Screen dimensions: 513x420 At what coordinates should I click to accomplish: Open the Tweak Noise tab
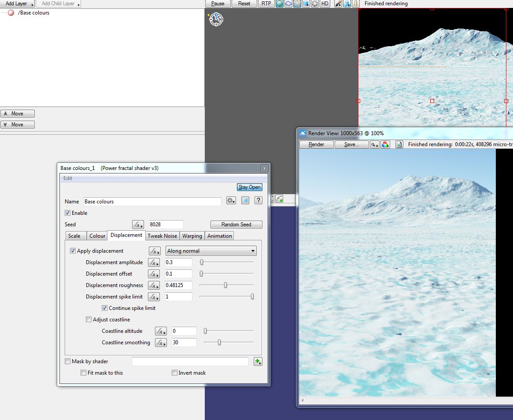(x=162, y=236)
